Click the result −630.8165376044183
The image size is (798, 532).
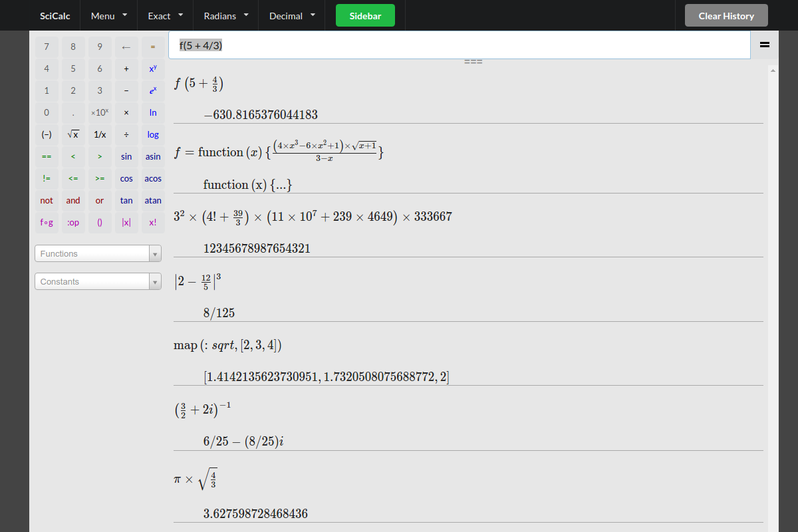tap(261, 114)
